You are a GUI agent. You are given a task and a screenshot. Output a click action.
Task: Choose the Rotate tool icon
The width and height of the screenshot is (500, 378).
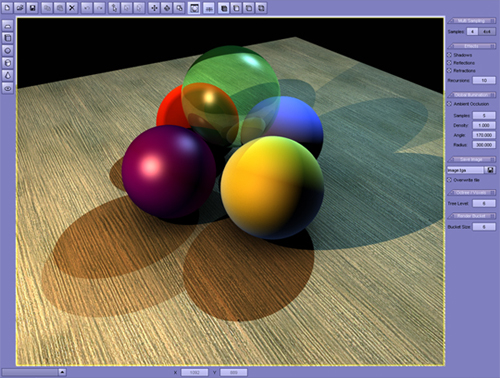click(167, 8)
